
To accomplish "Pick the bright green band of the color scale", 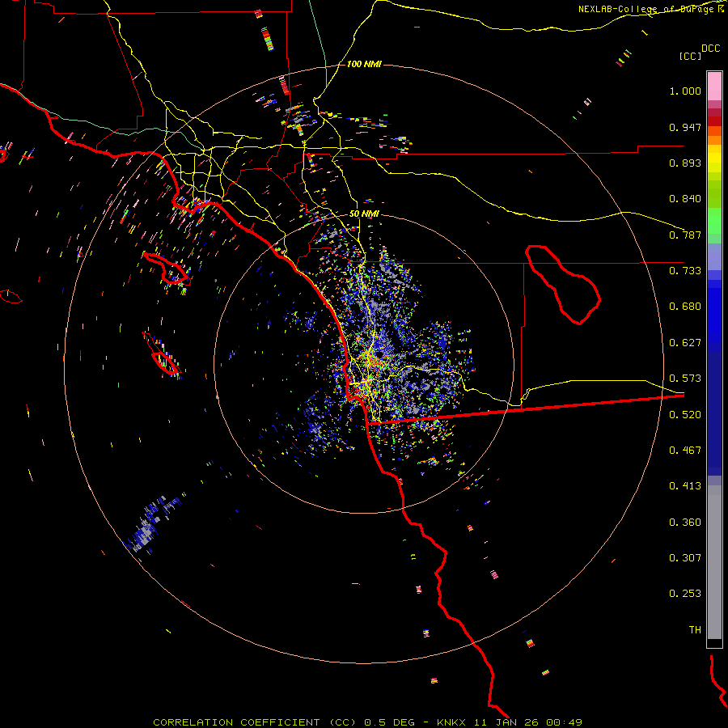I will [714, 221].
